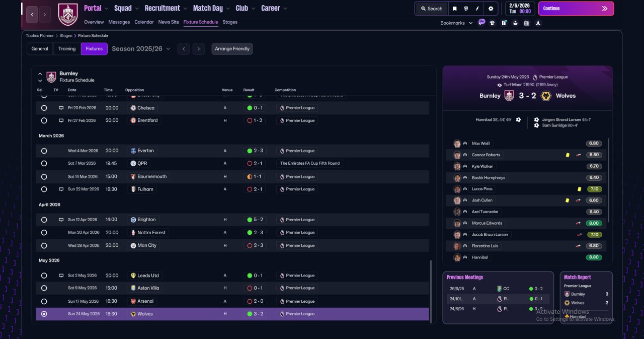644x339 pixels.
Task: Click the download shortcut icon by bookmarks
Action: click(x=538, y=23)
